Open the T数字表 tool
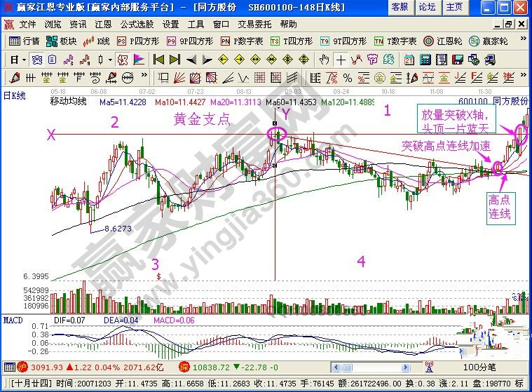The width and height of the screenshot is (532, 392). point(395,41)
